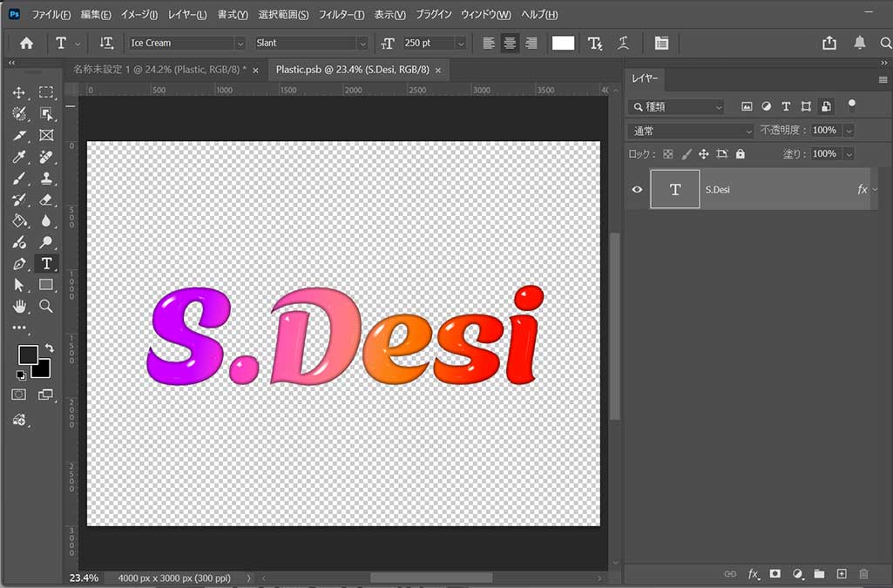Open the フィルター(T) menu

[x=342, y=15]
